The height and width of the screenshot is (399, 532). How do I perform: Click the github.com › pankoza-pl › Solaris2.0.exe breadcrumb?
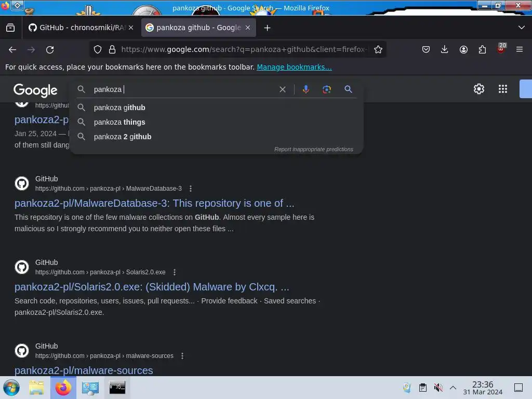coord(100,272)
